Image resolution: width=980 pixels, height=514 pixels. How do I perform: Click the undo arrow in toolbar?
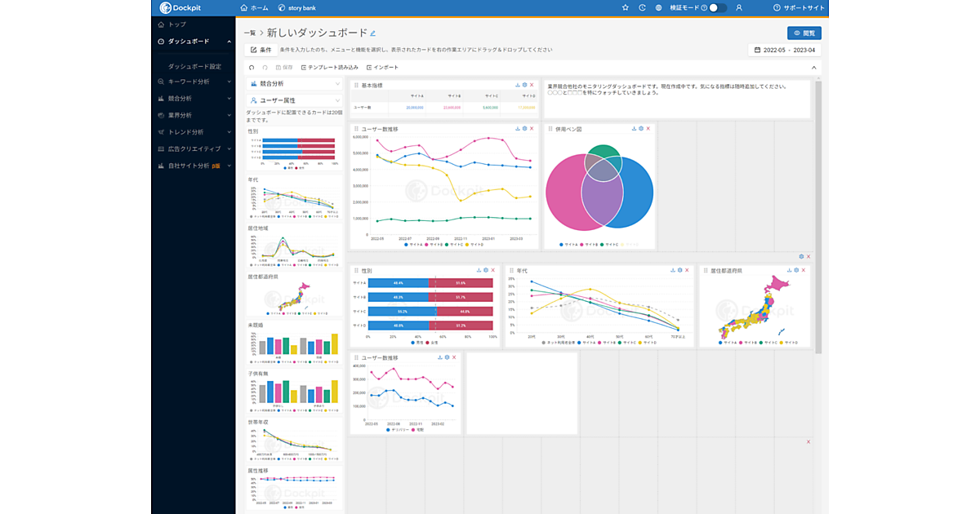[252, 67]
